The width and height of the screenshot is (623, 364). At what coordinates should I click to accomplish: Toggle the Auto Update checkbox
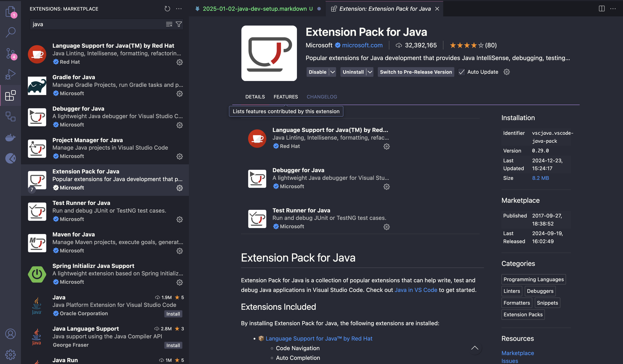click(x=462, y=72)
